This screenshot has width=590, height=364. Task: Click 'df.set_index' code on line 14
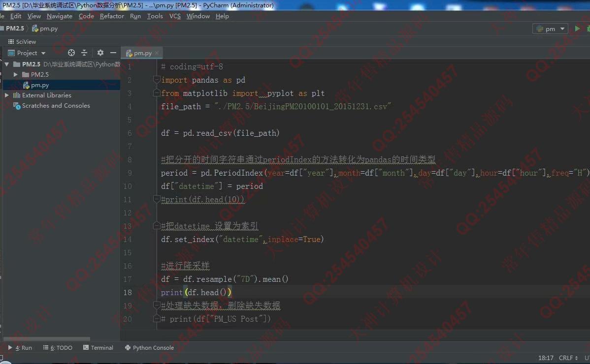[187, 239]
